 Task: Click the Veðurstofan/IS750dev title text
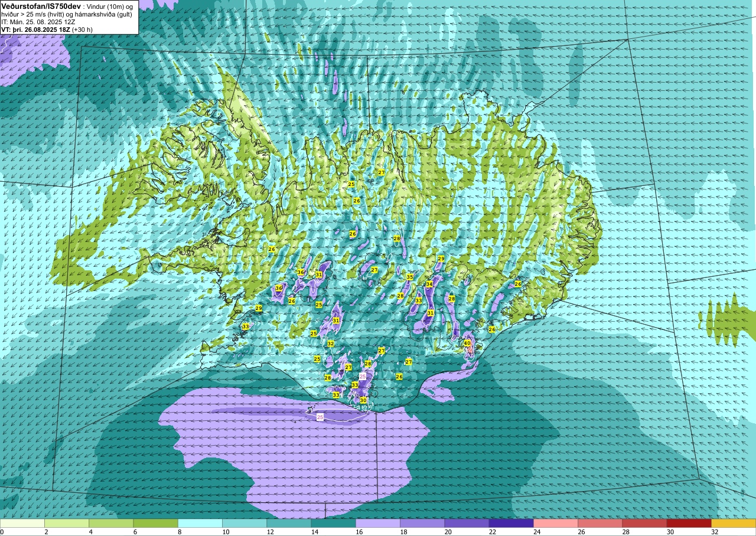[41, 6]
